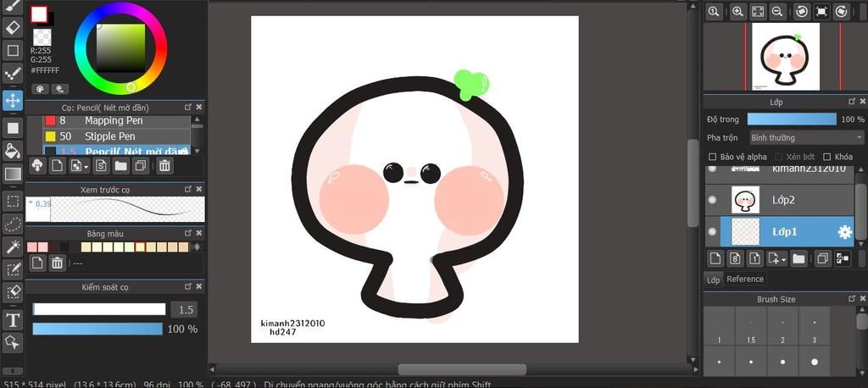The height and width of the screenshot is (388, 868).
Task: Click the add script brush icon
Action: pyautogui.click(x=102, y=165)
